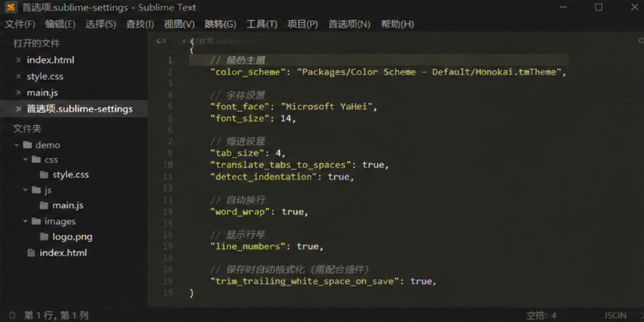
Task: Click gutter line number 11
Action: pos(168,177)
